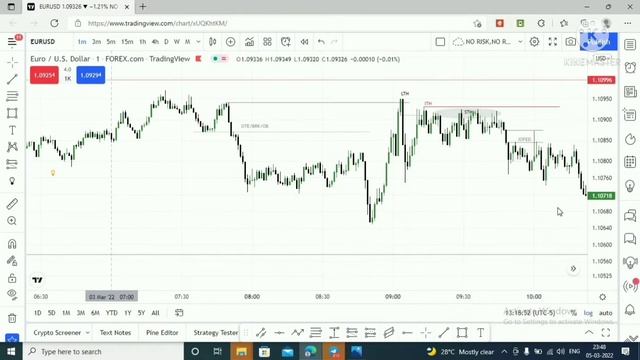The height and width of the screenshot is (360, 640).
Task: Open the candlestick chart style selector
Action: pos(212,42)
